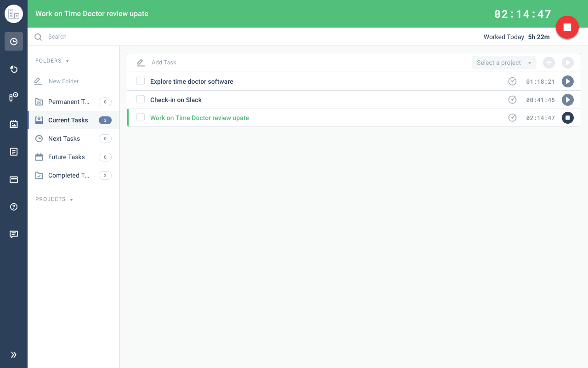Click the 00:41:45 time value
The height and width of the screenshot is (368, 588).
point(540,100)
